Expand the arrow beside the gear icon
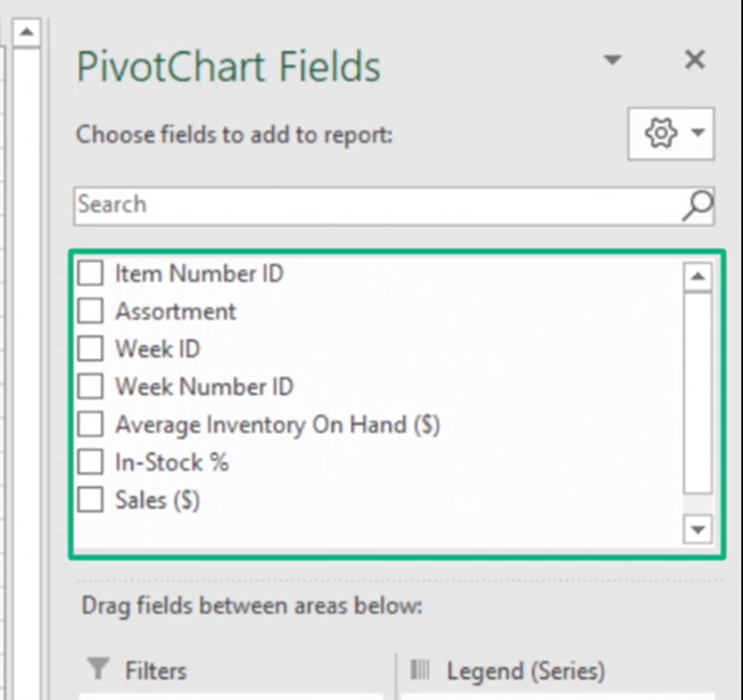Screen dimensions: 743x700 click(697, 133)
